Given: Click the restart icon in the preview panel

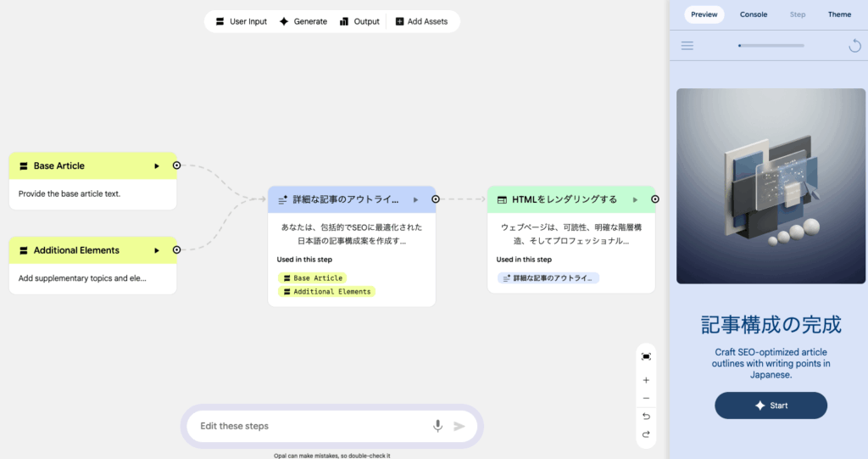Looking at the screenshot, I should [854, 46].
